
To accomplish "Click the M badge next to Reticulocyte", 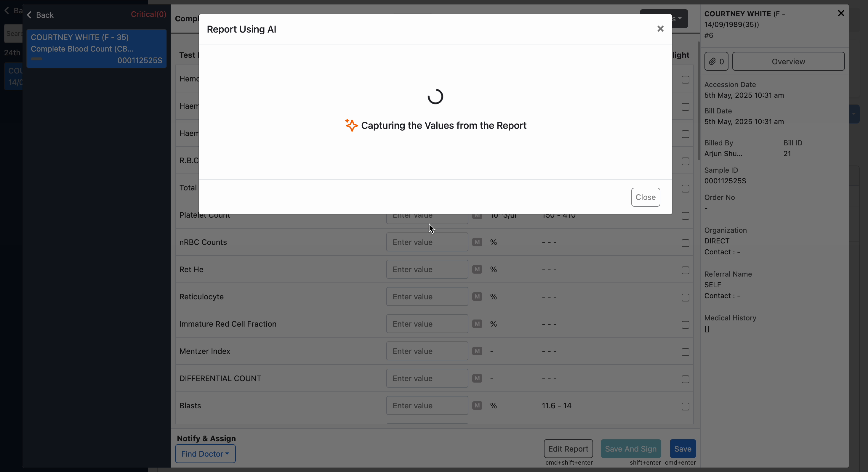I will click(x=477, y=297).
